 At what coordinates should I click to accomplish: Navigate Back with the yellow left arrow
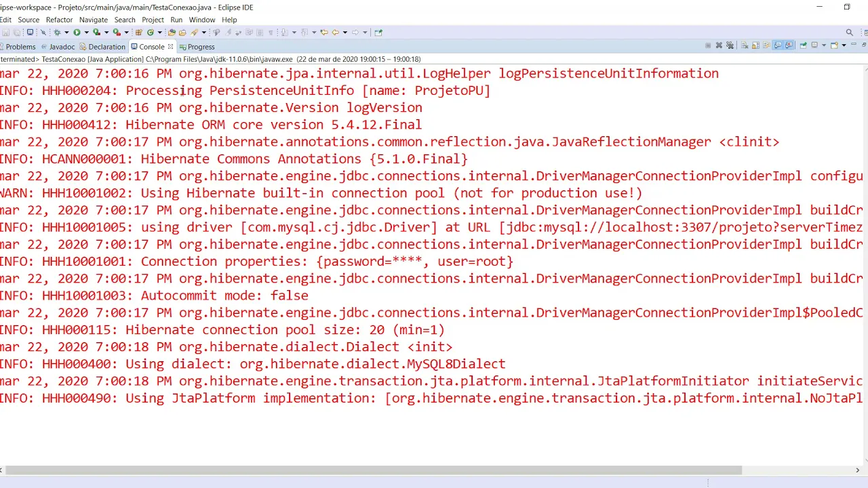pos(335,32)
